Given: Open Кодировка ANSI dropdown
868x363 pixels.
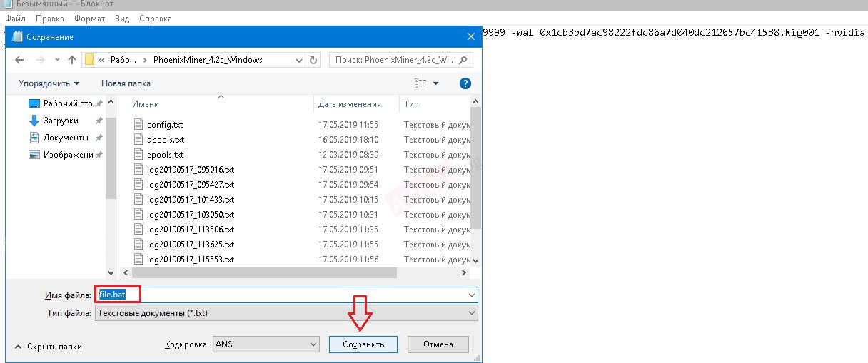Looking at the screenshot, I should click(266, 344).
